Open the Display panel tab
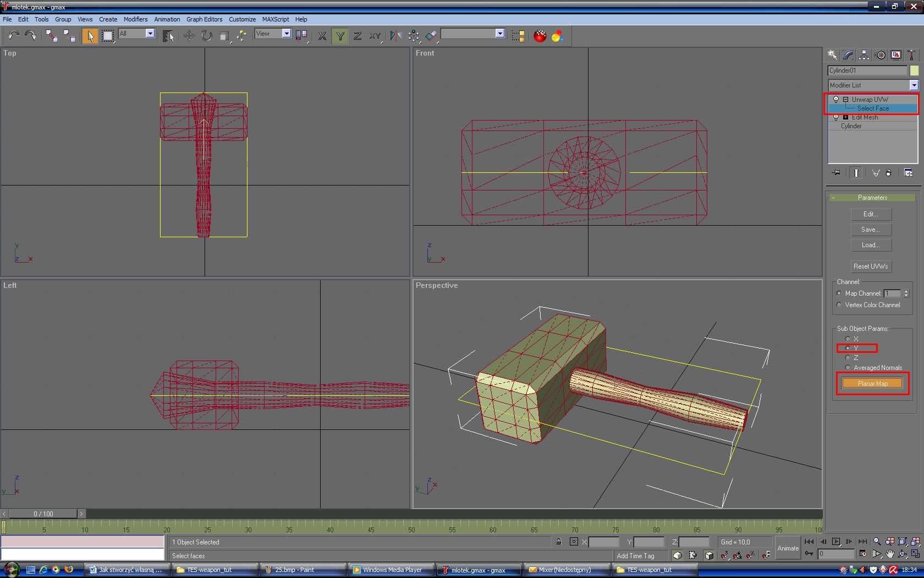The height and width of the screenshot is (578, 924). tap(897, 54)
